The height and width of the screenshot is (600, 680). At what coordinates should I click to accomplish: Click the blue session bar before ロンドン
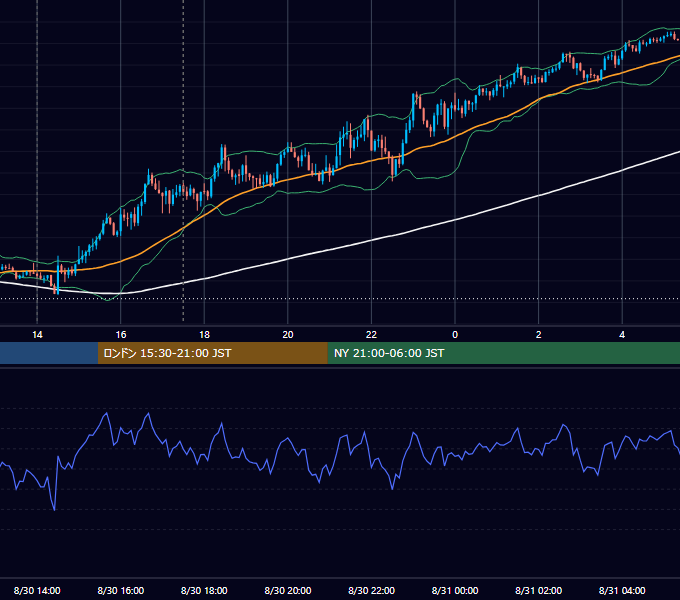click(x=49, y=353)
